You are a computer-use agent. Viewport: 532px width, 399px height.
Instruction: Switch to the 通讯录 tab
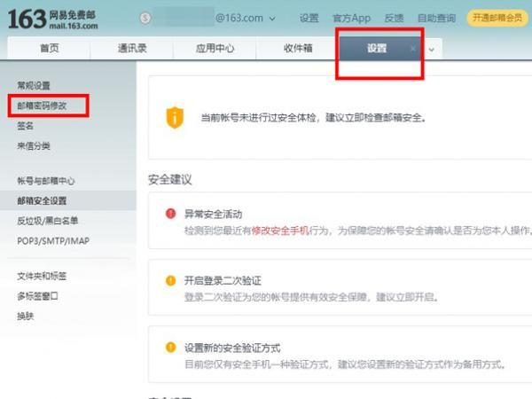[132, 48]
